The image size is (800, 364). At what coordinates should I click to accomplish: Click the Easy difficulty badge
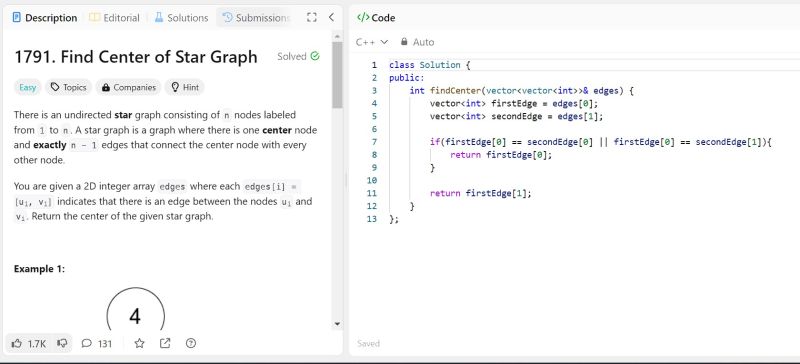28,87
